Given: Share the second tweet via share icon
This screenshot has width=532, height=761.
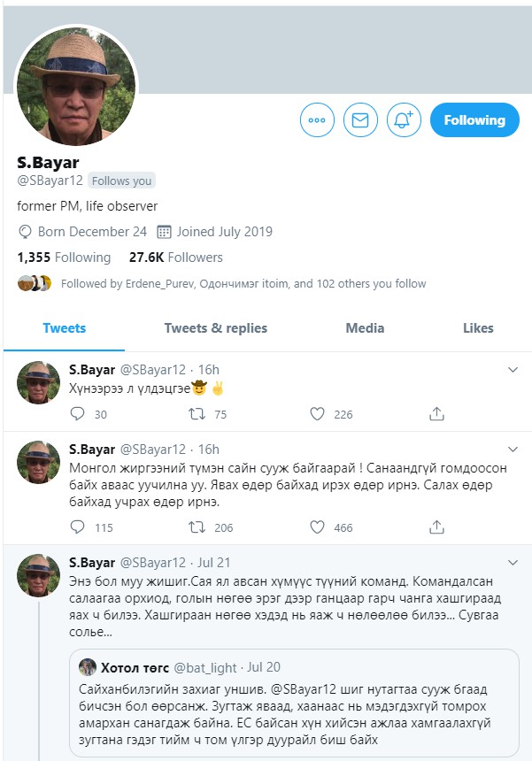Looking at the screenshot, I should click(x=436, y=527).
